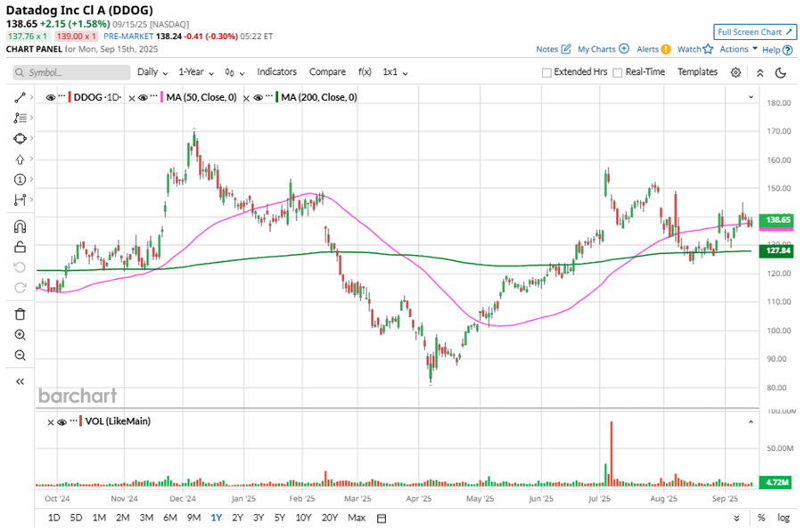Collapse the volume pane chevron
The image size is (805, 532).
pos(751,422)
